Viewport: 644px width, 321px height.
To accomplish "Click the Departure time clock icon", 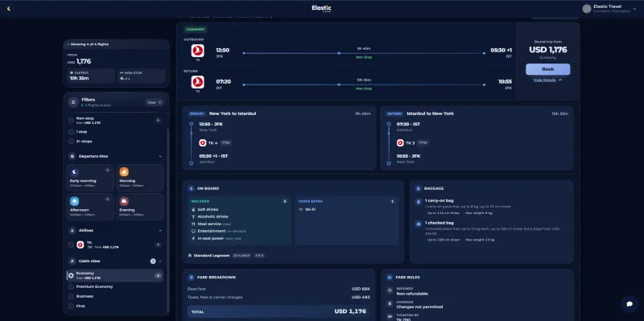I will (72, 156).
